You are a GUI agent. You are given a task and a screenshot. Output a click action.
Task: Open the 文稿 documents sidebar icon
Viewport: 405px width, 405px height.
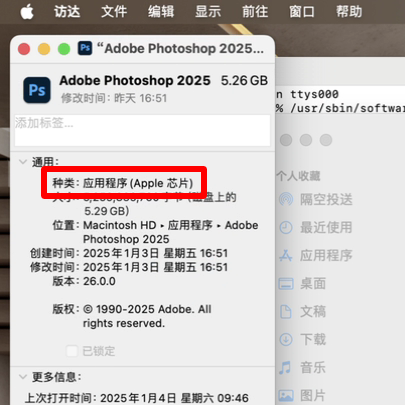tap(286, 312)
